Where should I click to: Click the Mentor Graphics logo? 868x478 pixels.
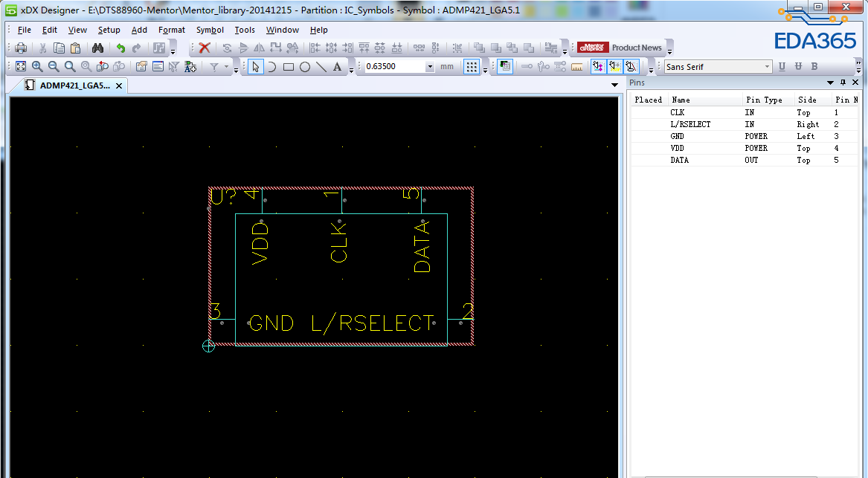593,48
